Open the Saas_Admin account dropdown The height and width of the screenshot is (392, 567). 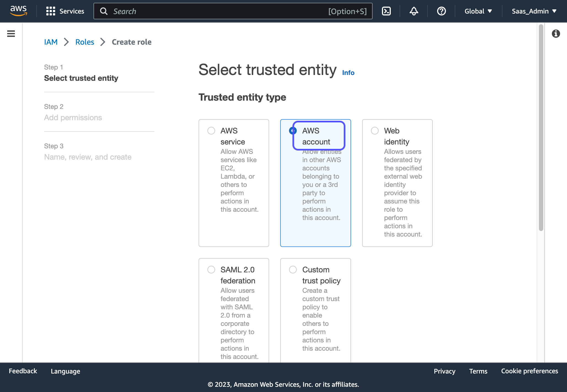pos(534,11)
